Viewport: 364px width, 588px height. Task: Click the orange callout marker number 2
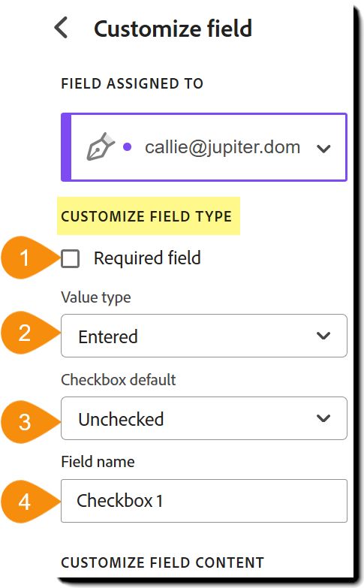[26, 333]
